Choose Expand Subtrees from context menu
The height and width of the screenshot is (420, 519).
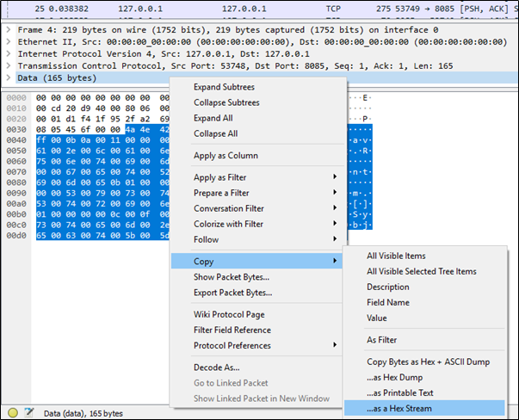pyautogui.click(x=224, y=87)
